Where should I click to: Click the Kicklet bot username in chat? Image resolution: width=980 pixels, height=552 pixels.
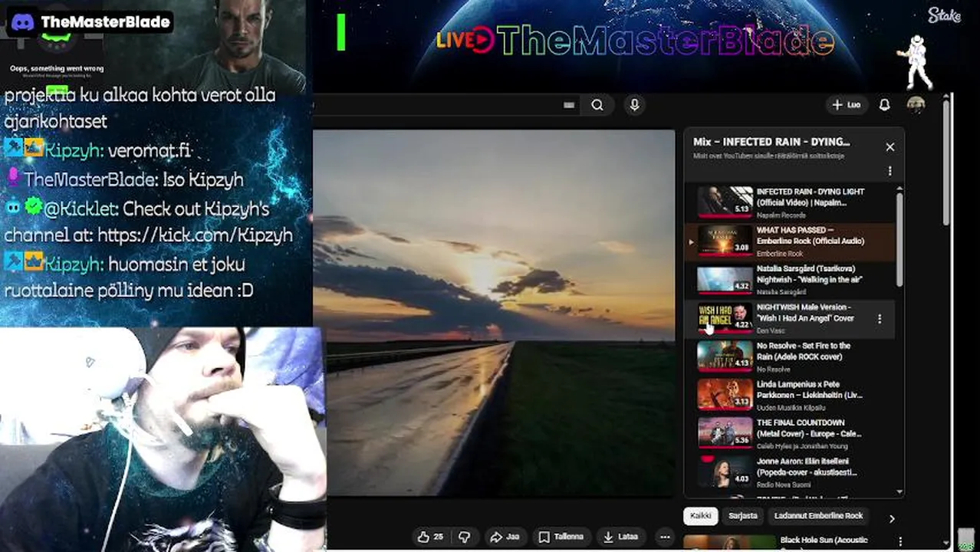coord(81,209)
